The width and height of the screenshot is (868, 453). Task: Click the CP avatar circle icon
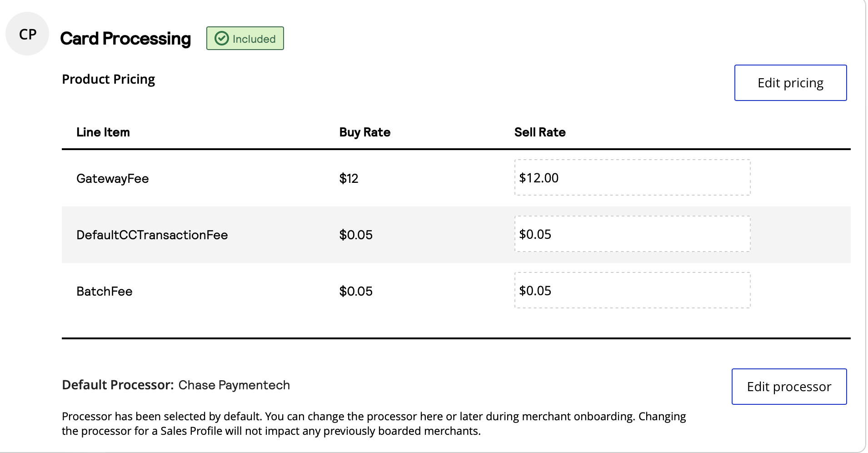point(27,34)
